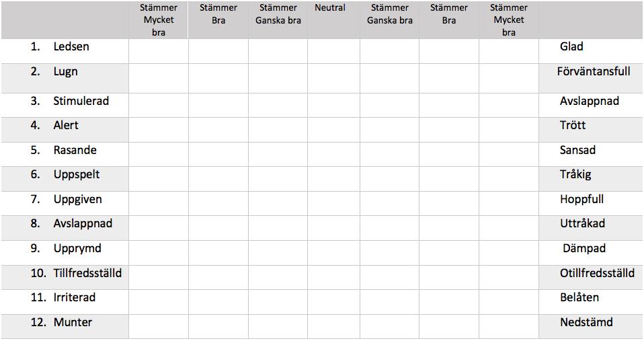Screen dimensions: 644x341
Task: Select Neutral cell for Munter row
Action: (x=333, y=327)
